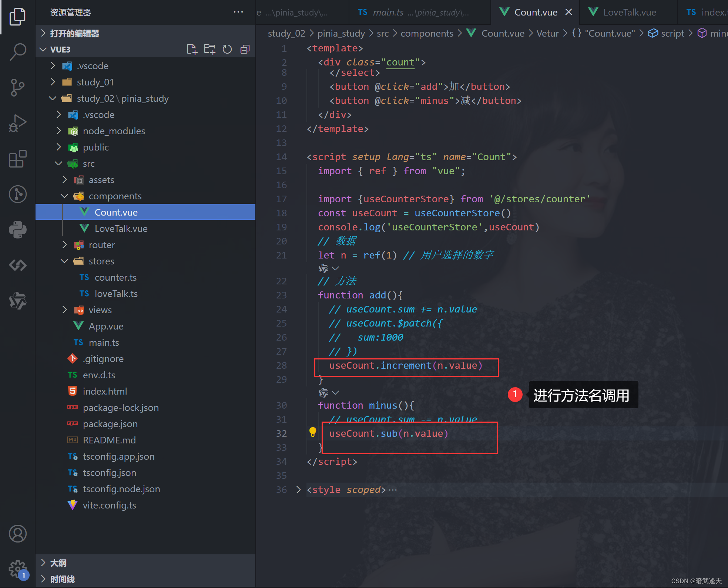Open the Extensions view
This screenshot has width=728, height=588.
pyautogui.click(x=17, y=159)
